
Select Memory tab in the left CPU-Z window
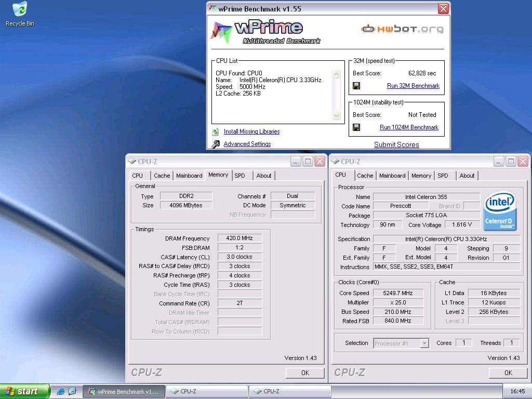218,175
